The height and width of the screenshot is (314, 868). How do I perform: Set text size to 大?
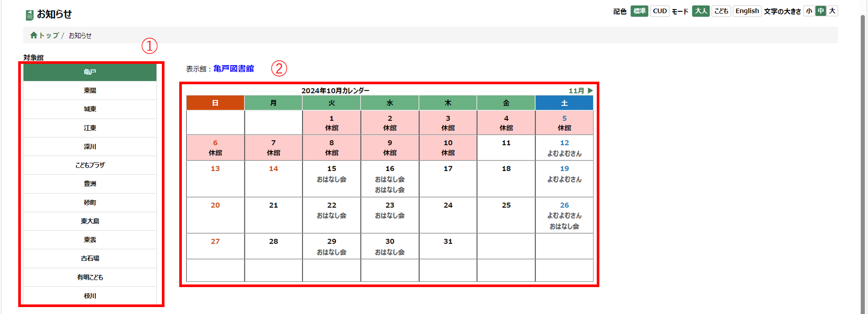coord(832,11)
